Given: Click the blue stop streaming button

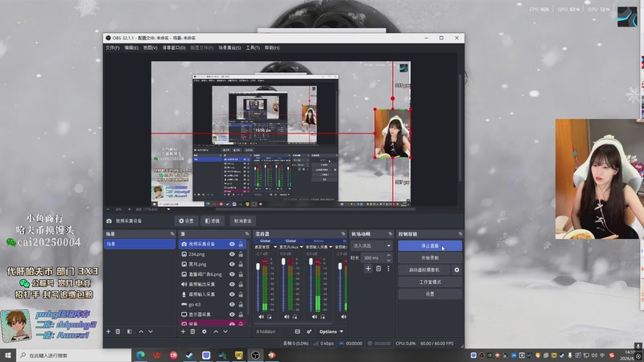Looking at the screenshot, I should click(x=430, y=246).
